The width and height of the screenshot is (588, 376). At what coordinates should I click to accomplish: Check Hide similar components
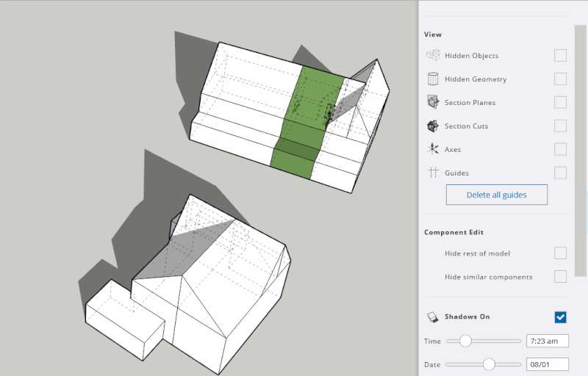point(560,277)
